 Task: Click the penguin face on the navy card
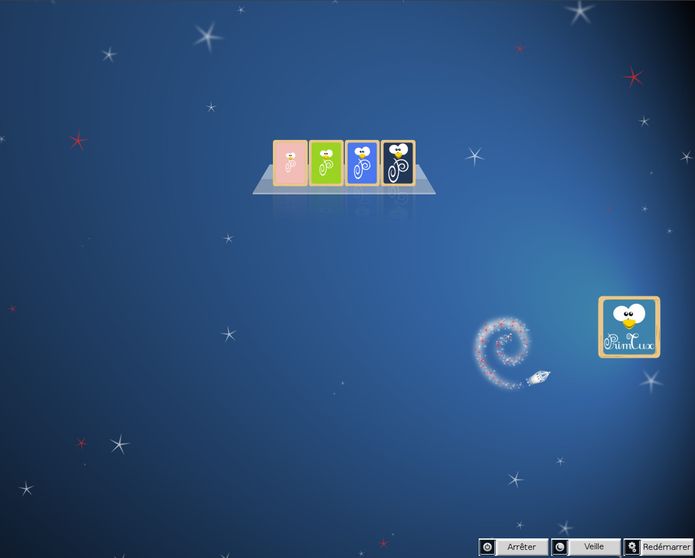point(398,151)
